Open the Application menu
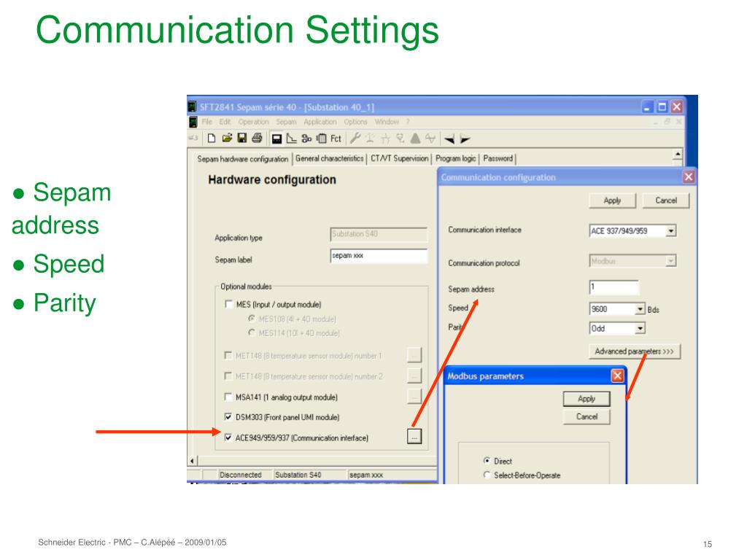 [x=320, y=122]
